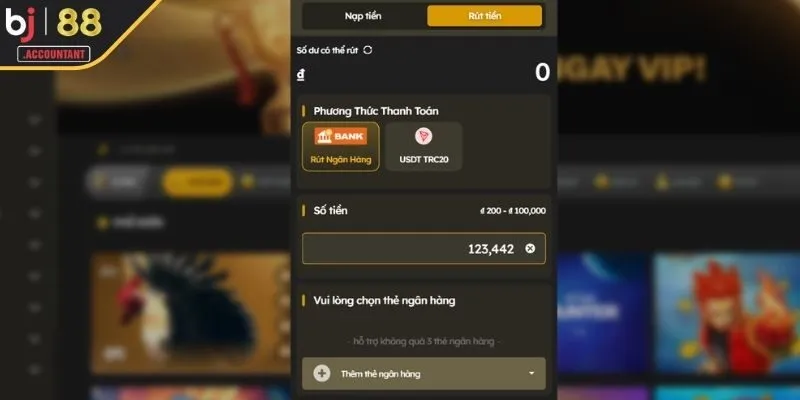Open the Thêm thẻ ngân hàng selector
Screen dimensions: 800x400
[423, 373]
